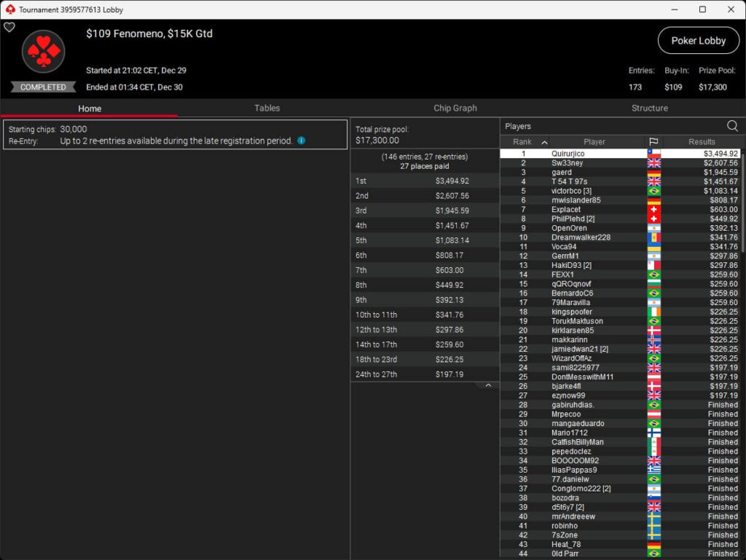Click the card suits tournament logo

tap(44, 52)
